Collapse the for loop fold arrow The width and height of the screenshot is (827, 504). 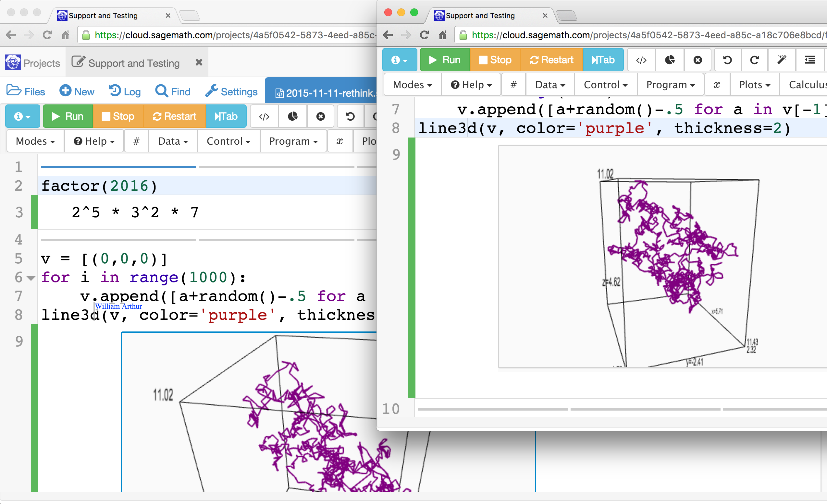31,278
